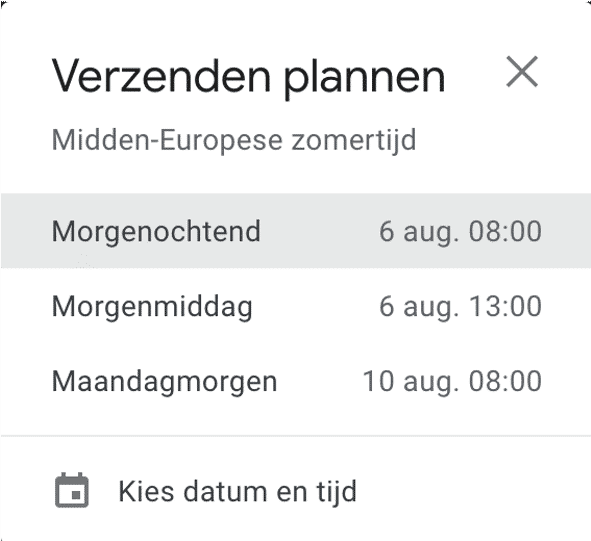Open Kies datum en tijd

296,490
